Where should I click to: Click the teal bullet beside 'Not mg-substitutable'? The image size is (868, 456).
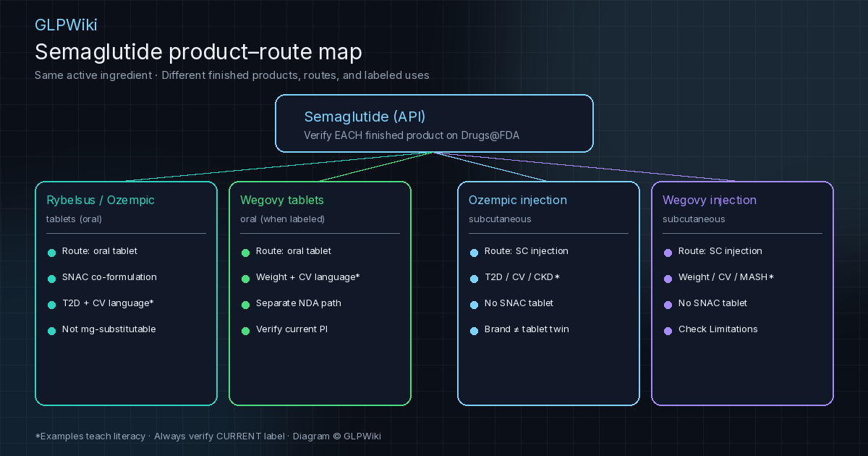click(x=51, y=332)
